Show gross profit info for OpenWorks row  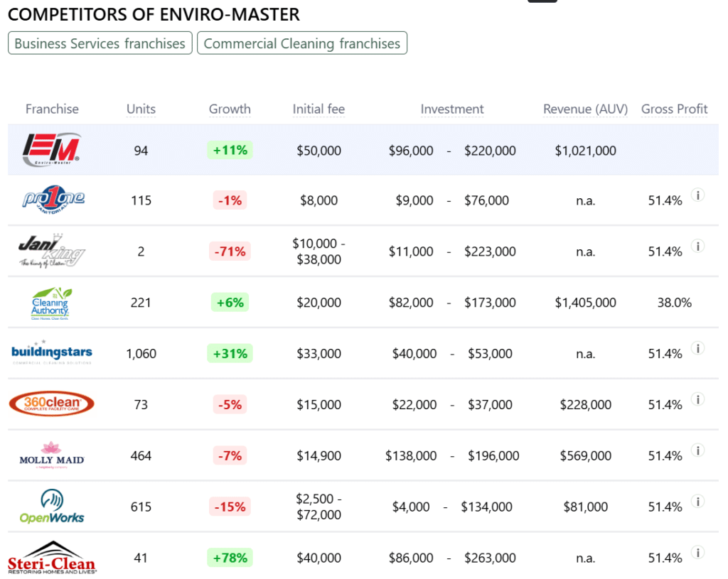698,501
